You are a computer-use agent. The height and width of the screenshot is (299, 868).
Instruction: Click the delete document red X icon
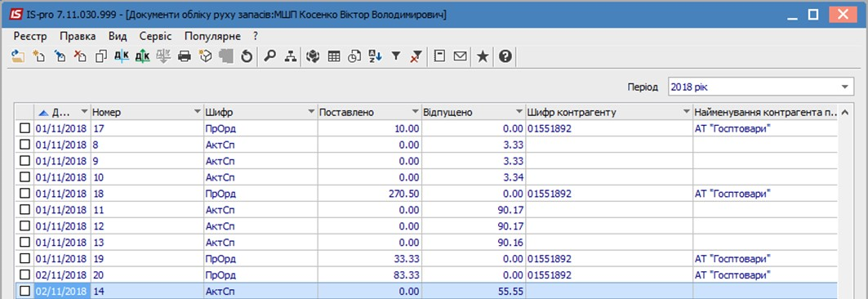81,56
